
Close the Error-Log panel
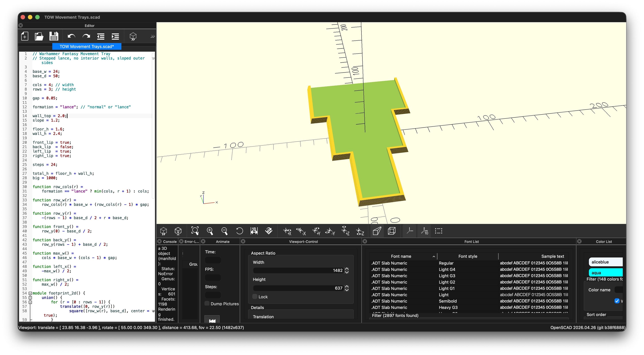pos(182,241)
